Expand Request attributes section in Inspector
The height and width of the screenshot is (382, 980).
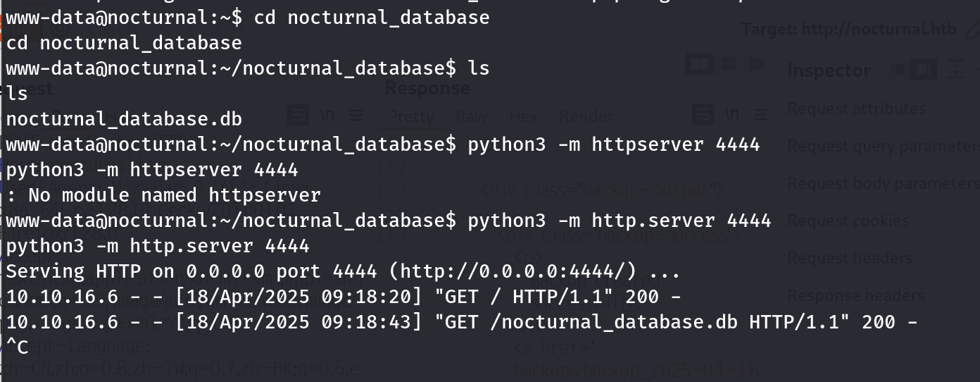(856, 109)
